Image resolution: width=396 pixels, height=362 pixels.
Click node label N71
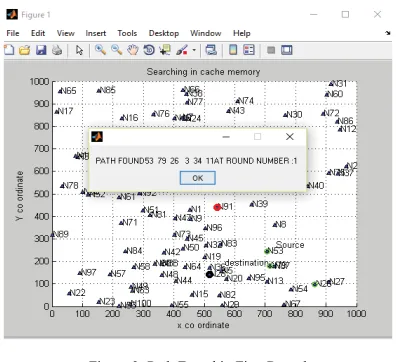tap(130, 222)
